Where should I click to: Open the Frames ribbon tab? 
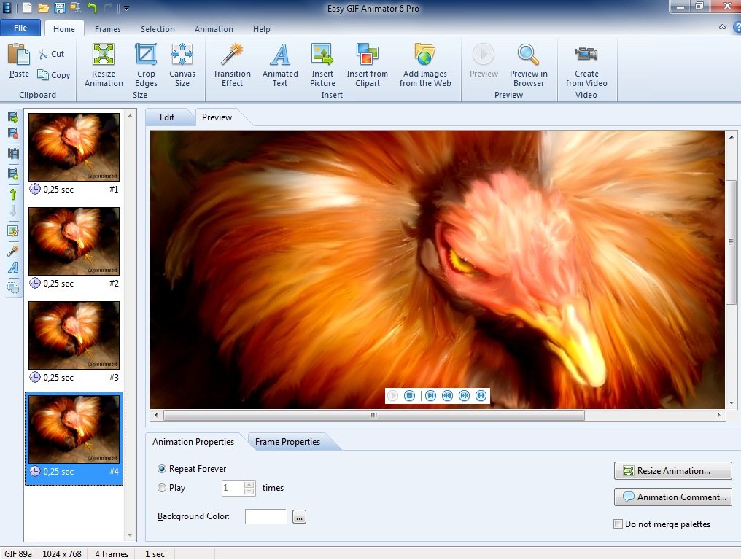(x=108, y=29)
